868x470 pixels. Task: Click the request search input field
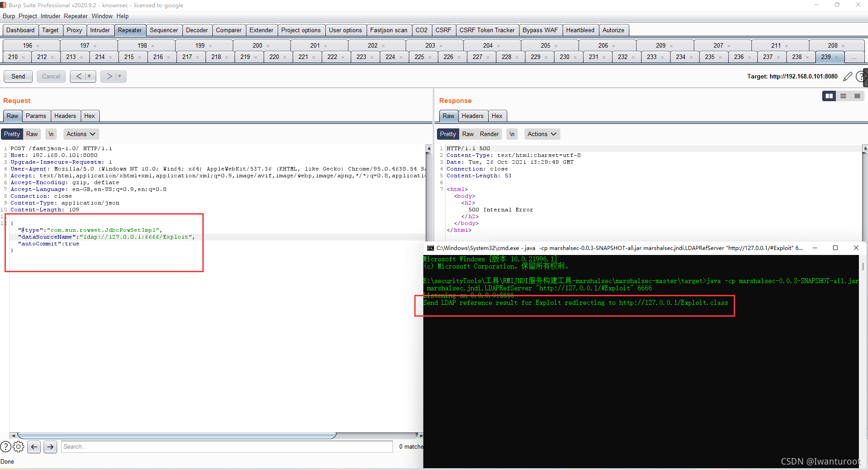tap(227, 447)
